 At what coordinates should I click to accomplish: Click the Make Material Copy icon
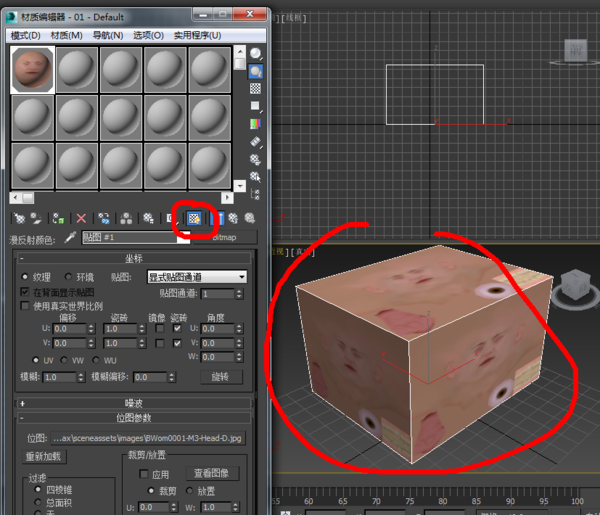[104, 218]
